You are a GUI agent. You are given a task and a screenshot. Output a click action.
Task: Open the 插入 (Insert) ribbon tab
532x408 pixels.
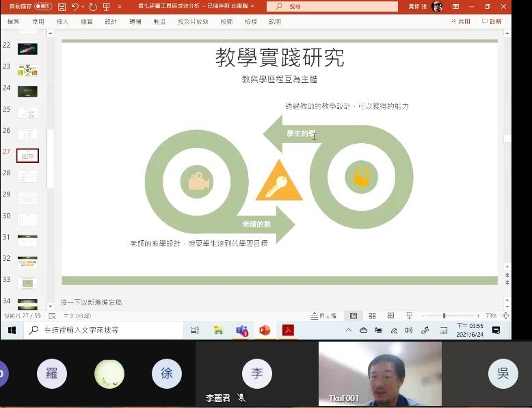62,22
